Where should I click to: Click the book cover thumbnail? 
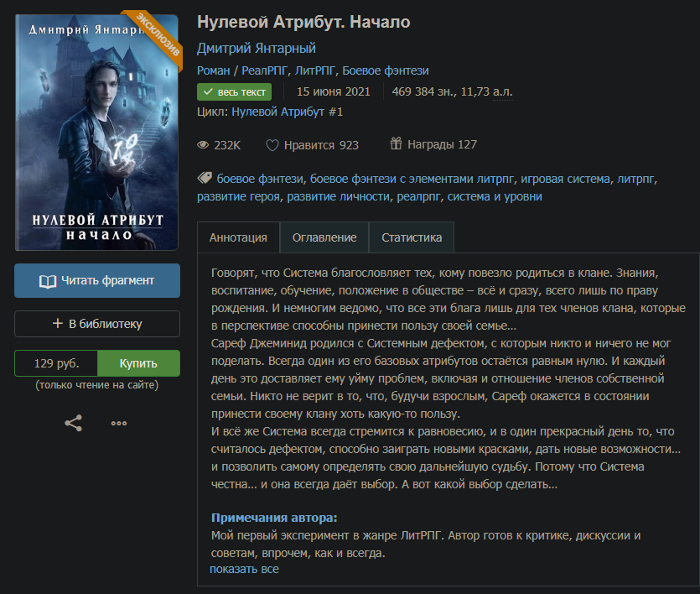[x=97, y=133]
